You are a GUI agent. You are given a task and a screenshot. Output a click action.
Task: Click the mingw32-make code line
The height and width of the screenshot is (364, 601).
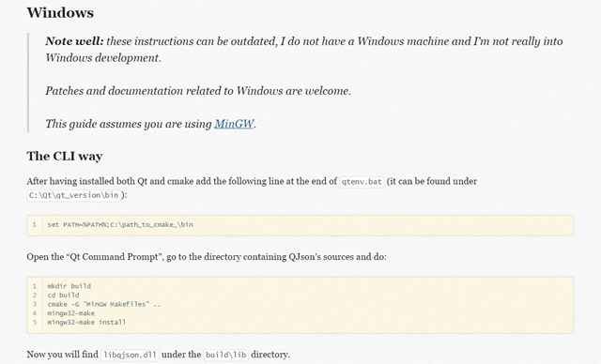coord(71,313)
